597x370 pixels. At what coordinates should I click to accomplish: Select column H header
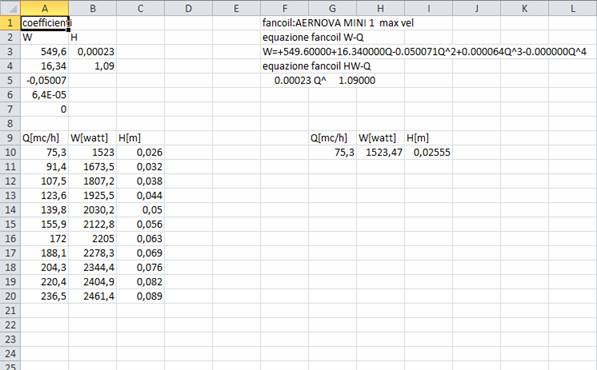pos(380,8)
